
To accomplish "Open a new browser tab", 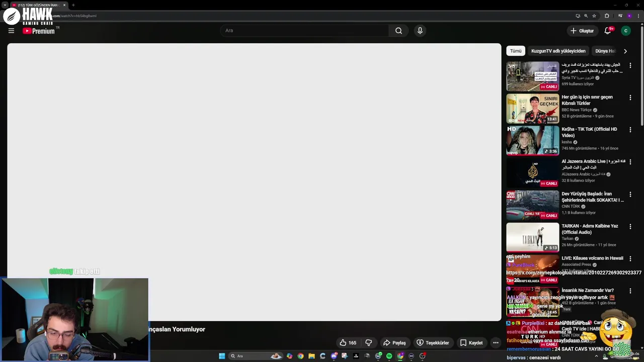I will (73, 5).
